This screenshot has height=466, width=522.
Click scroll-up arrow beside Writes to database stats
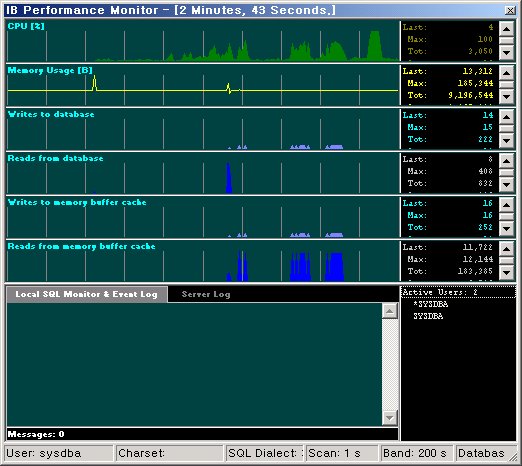tap(506, 117)
